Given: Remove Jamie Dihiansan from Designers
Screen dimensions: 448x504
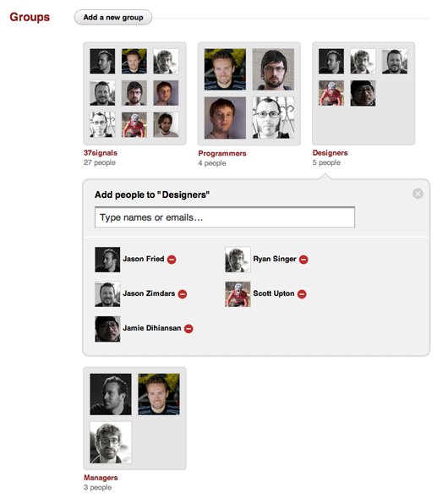Looking at the screenshot, I should 188,328.
